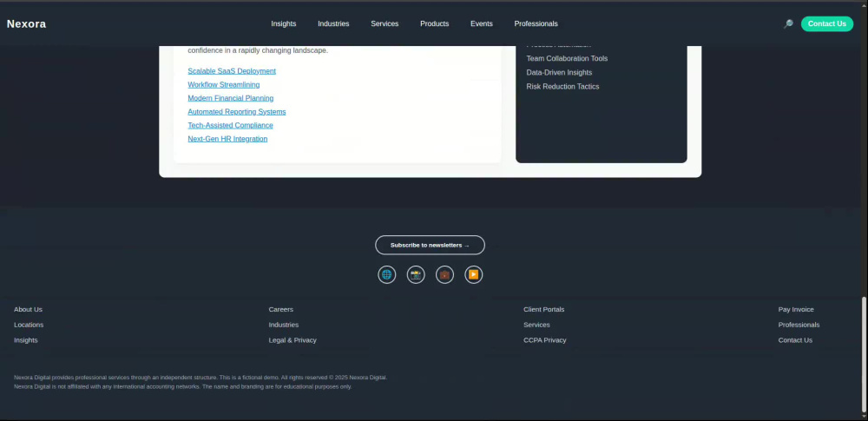
Task: Open Legal & Privacy footer link
Action: [293, 340]
